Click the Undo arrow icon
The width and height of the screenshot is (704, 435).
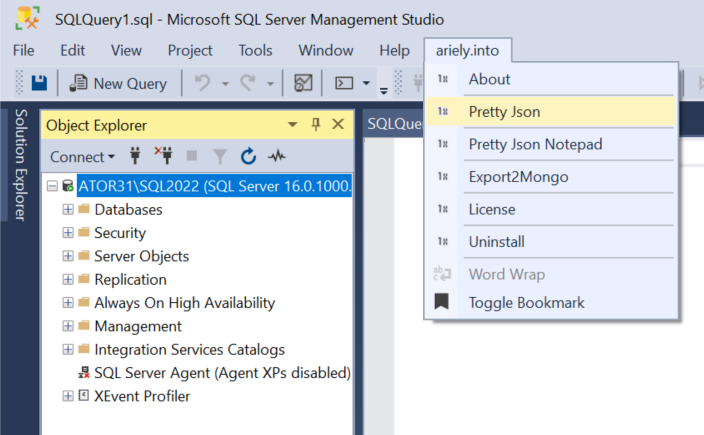pos(202,83)
